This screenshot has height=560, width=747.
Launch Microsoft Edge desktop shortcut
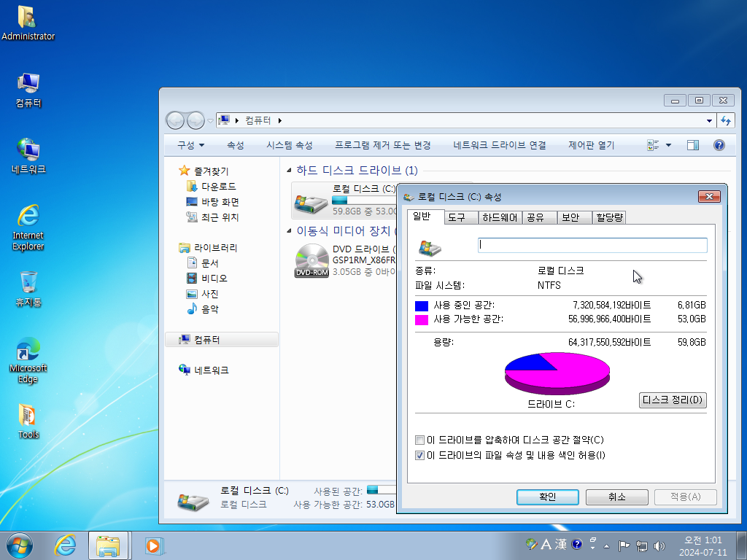[x=28, y=360]
